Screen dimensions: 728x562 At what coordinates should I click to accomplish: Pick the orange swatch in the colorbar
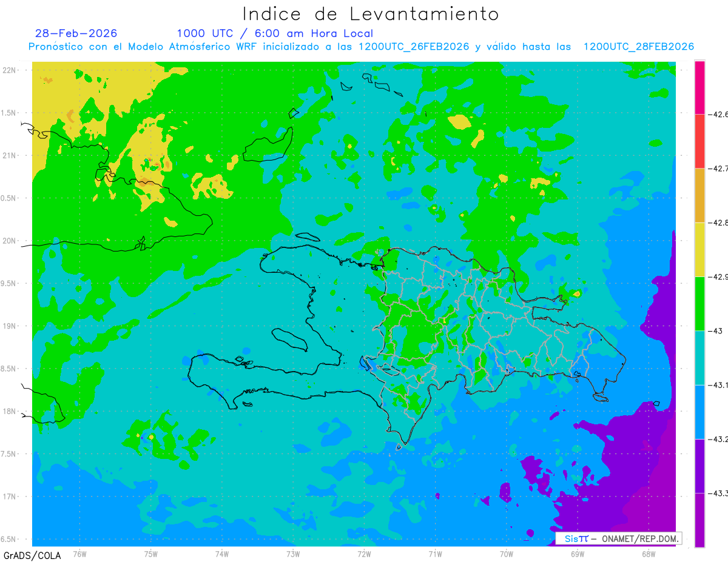click(699, 195)
